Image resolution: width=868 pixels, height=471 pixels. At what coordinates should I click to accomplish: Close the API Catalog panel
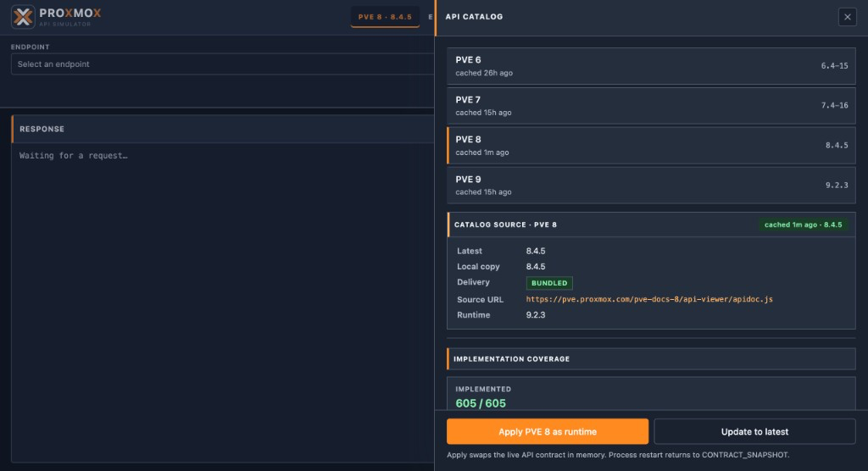pos(847,17)
